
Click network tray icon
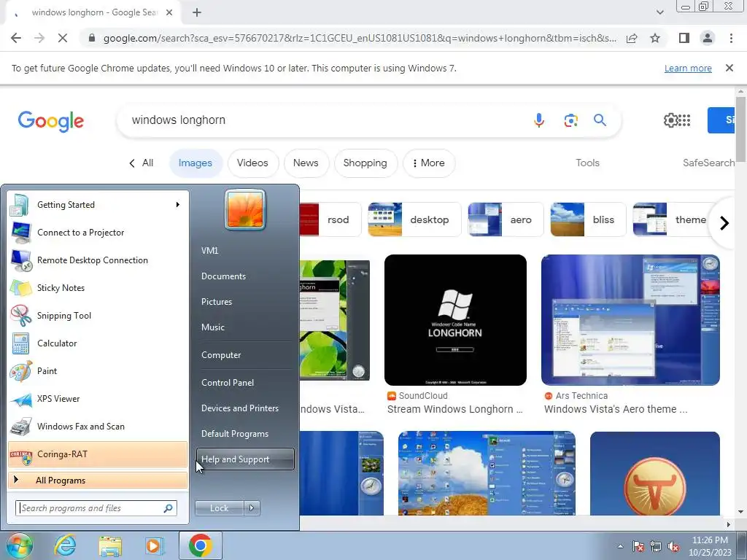(x=656, y=546)
